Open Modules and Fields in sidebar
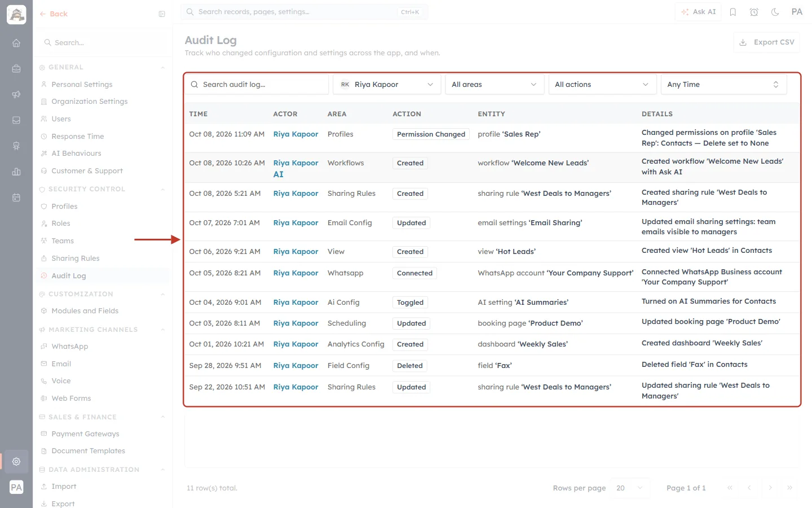Screen dimensions: 812x508 85,311
